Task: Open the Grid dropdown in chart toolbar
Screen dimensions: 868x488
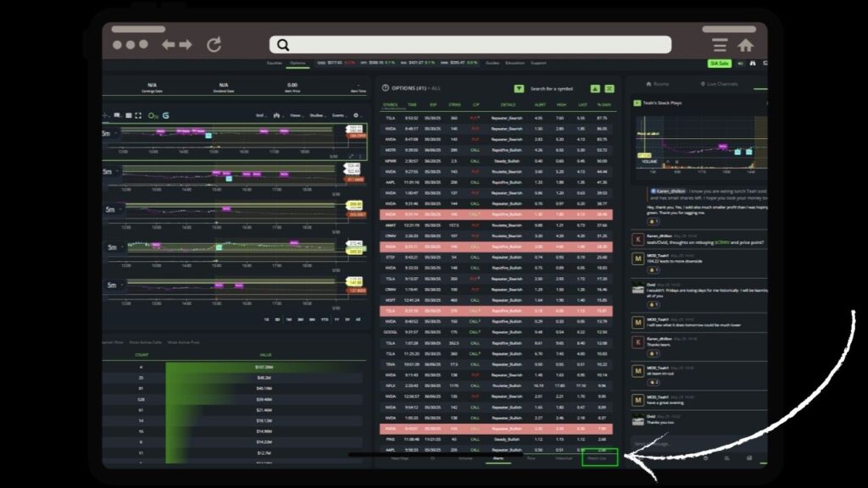Action: point(261,115)
